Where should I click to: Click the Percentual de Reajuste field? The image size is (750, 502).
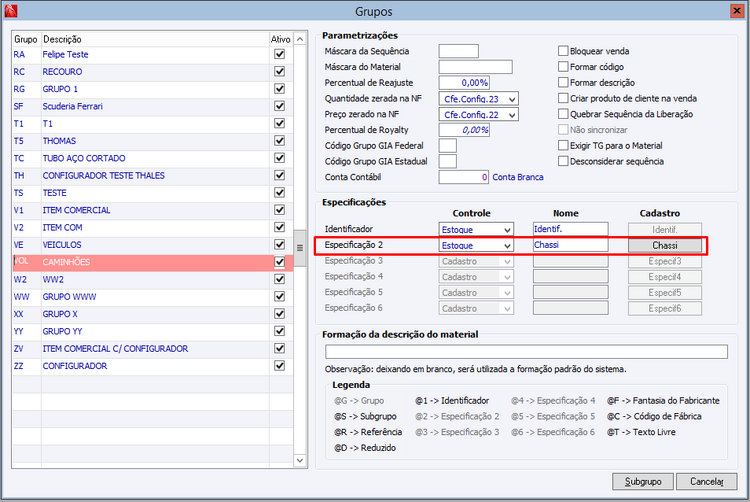coord(464,83)
